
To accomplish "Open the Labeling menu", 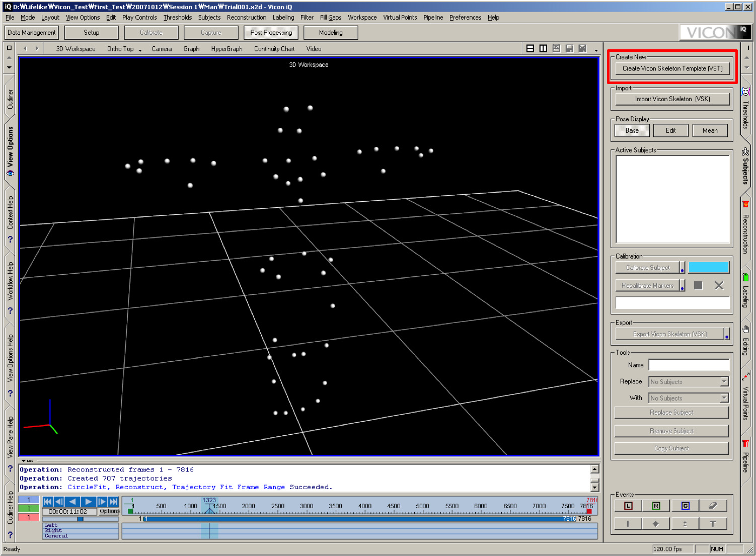I will tap(283, 17).
